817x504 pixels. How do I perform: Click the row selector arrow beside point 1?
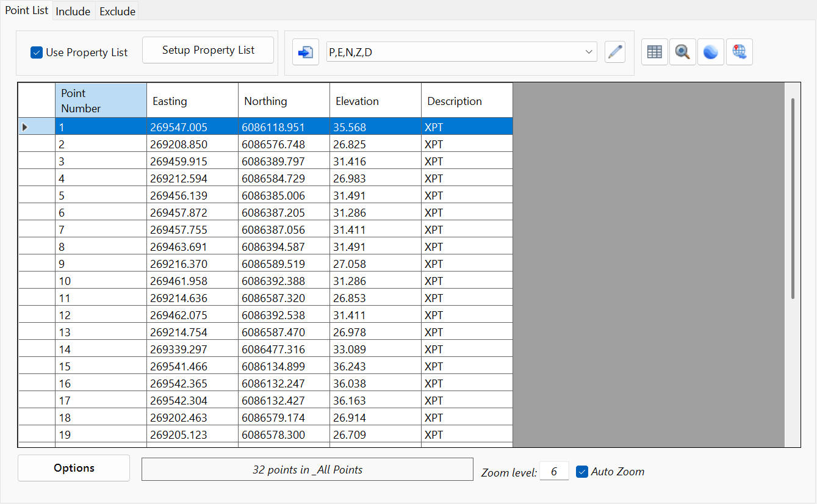point(25,127)
